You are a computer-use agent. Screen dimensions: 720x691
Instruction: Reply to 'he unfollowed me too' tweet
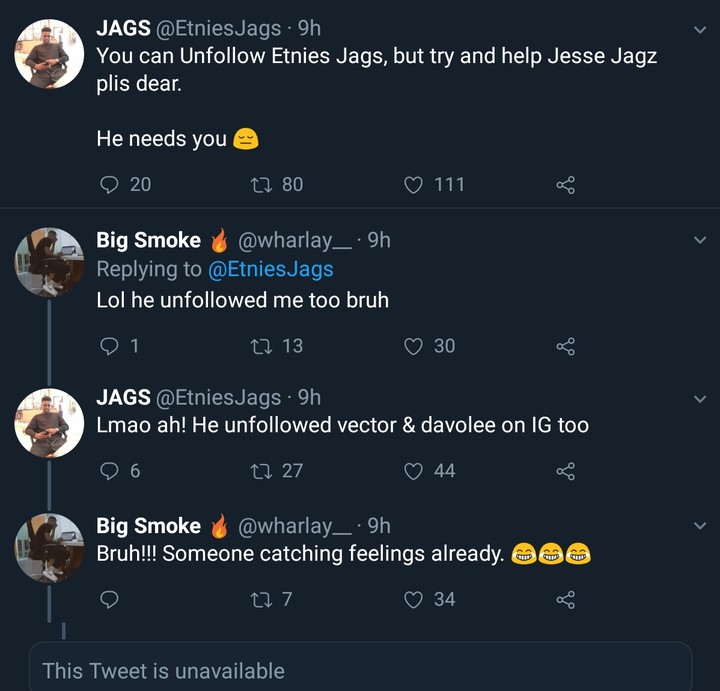pyautogui.click(x=111, y=346)
